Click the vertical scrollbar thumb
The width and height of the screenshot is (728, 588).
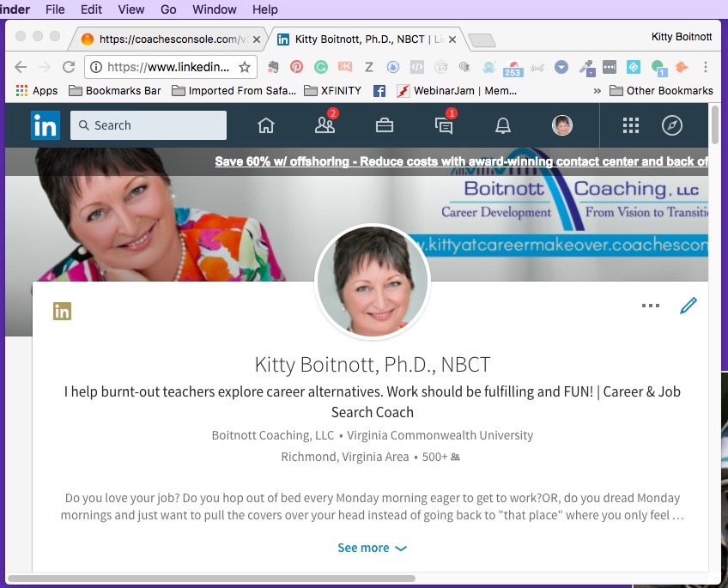click(714, 124)
